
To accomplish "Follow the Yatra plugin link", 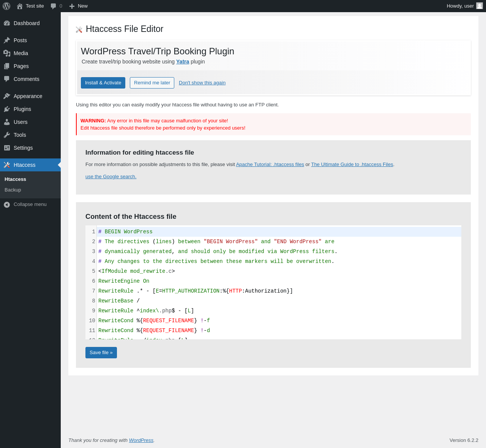I will coord(183,62).
